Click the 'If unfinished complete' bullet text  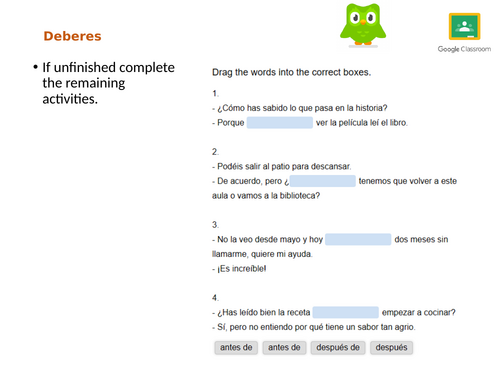click(108, 67)
